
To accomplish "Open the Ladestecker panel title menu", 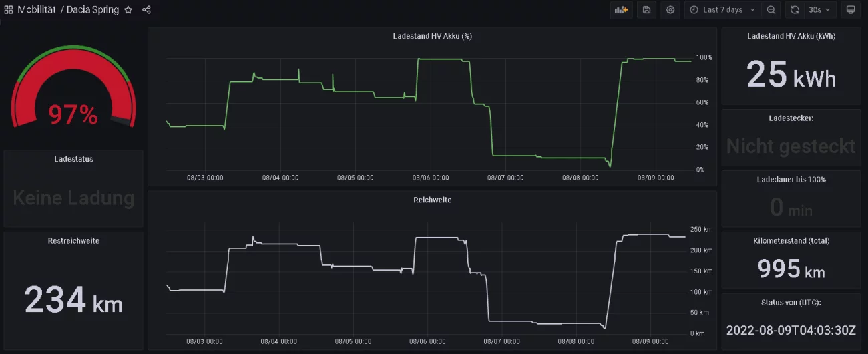I will pyautogui.click(x=791, y=118).
